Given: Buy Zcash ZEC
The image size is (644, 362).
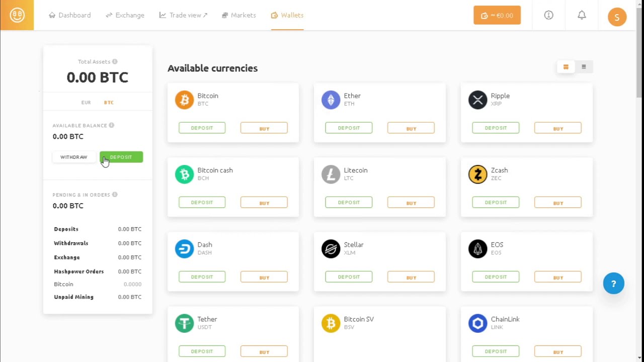Looking at the screenshot, I should (x=558, y=203).
